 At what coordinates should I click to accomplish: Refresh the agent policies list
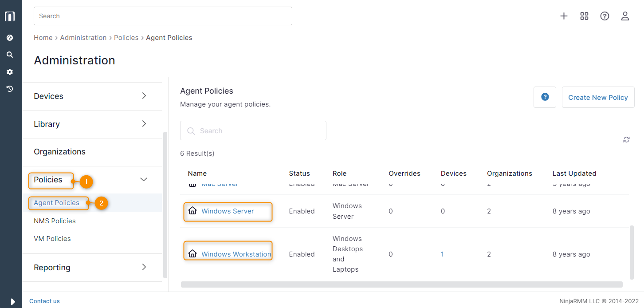(626, 139)
